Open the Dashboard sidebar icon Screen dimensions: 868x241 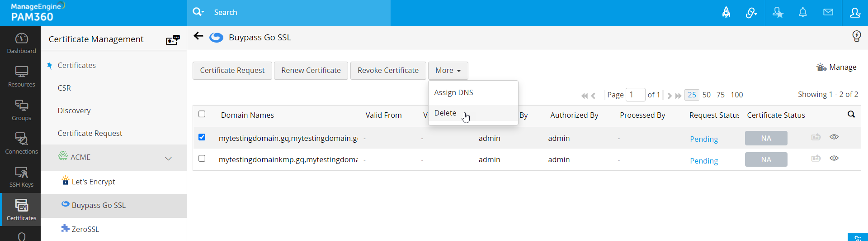coord(21,43)
